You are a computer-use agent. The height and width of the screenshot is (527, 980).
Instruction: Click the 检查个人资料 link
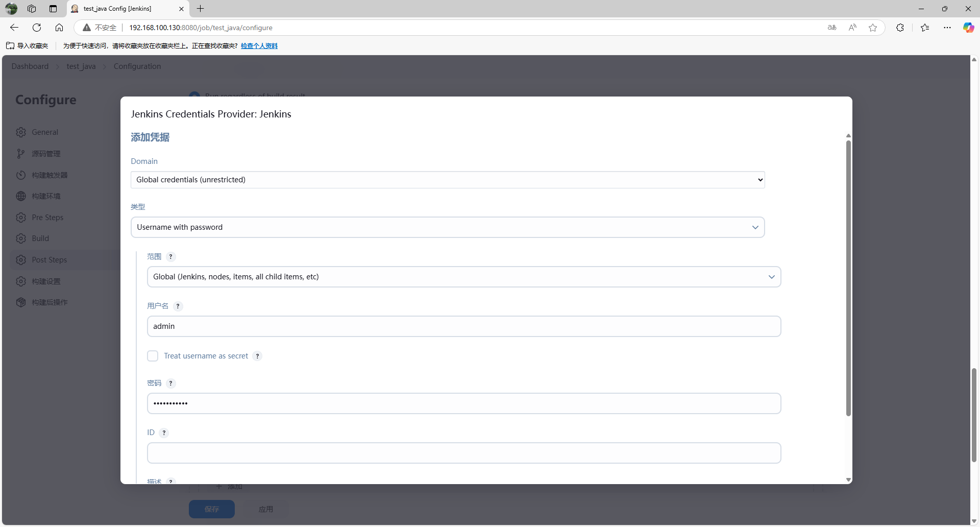click(x=259, y=46)
